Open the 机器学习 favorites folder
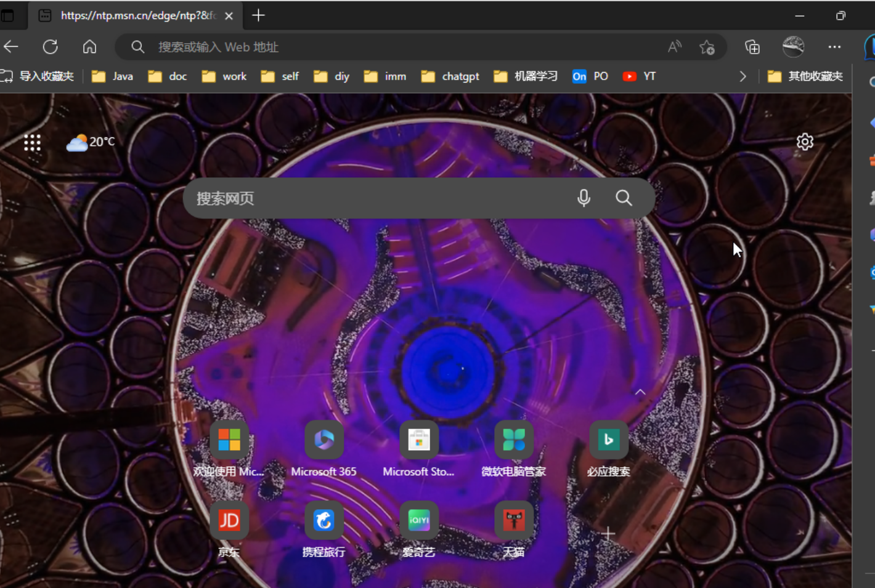The width and height of the screenshot is (875, 588). (x=526, y=76)
